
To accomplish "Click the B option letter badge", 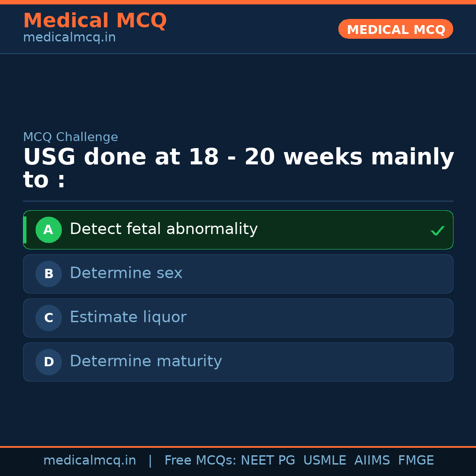I will (48, 274).
